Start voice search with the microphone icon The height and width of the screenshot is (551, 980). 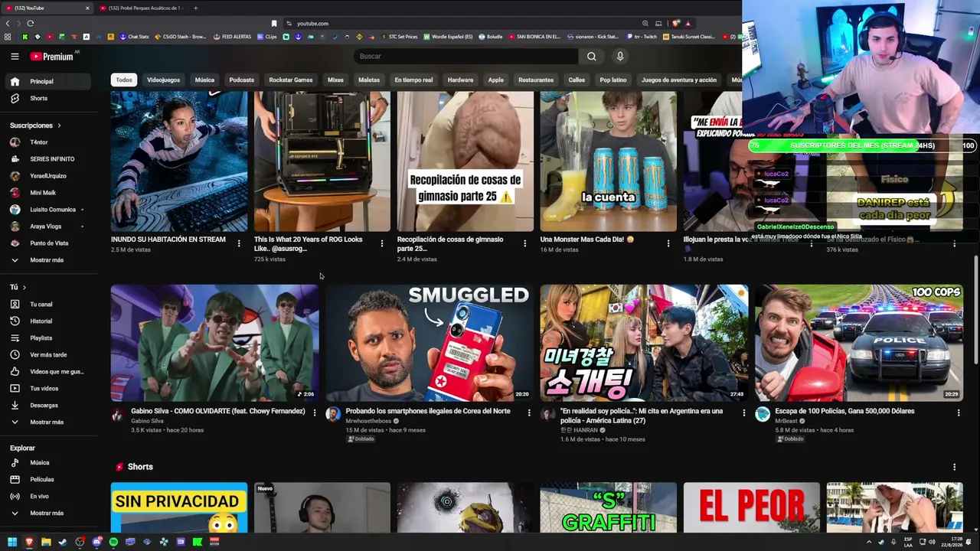pos(620,56)
